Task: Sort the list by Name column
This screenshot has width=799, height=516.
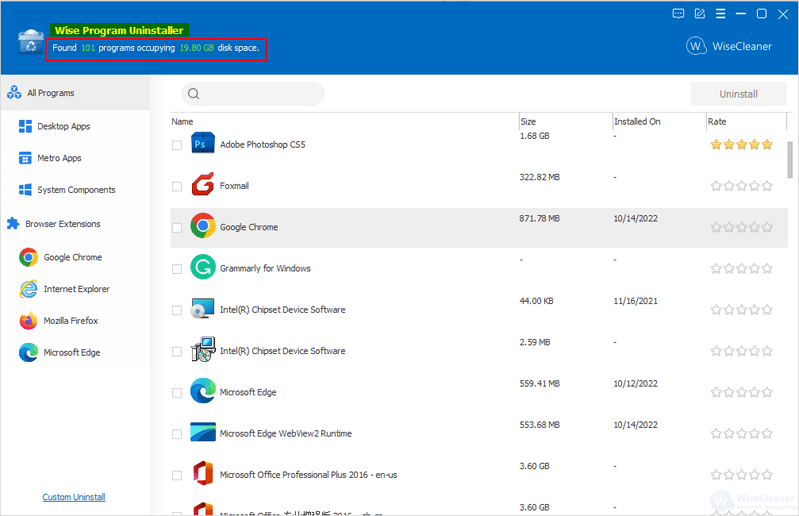Action: pos(182,122)
